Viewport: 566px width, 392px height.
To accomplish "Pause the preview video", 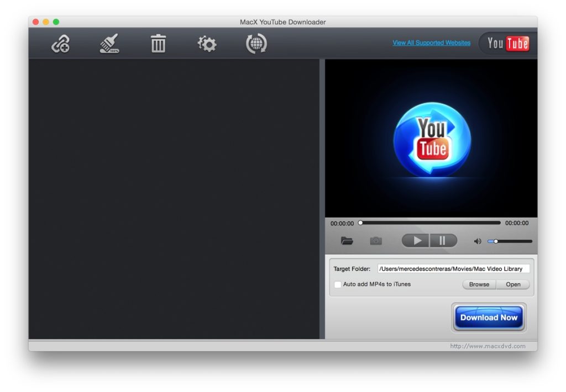I will pyautogui.click(x=443, y=240).
